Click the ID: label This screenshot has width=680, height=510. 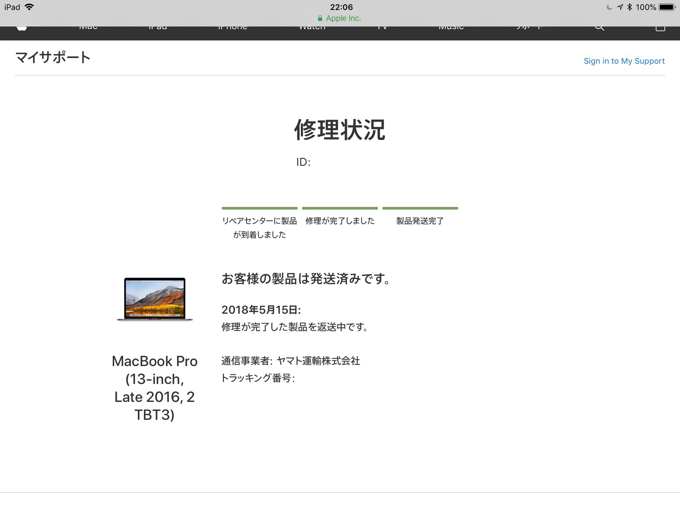tap(303, 162)
